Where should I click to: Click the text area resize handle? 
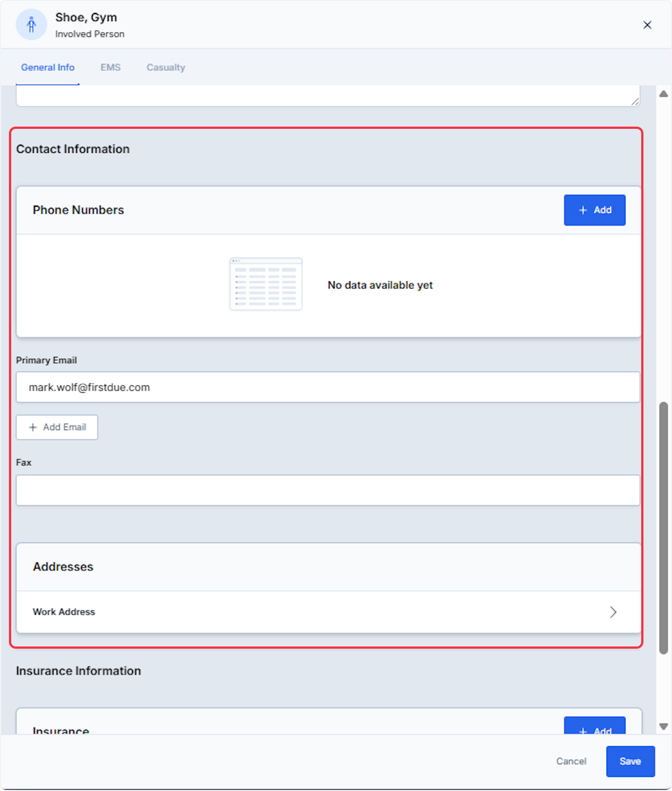click(635, 101)
